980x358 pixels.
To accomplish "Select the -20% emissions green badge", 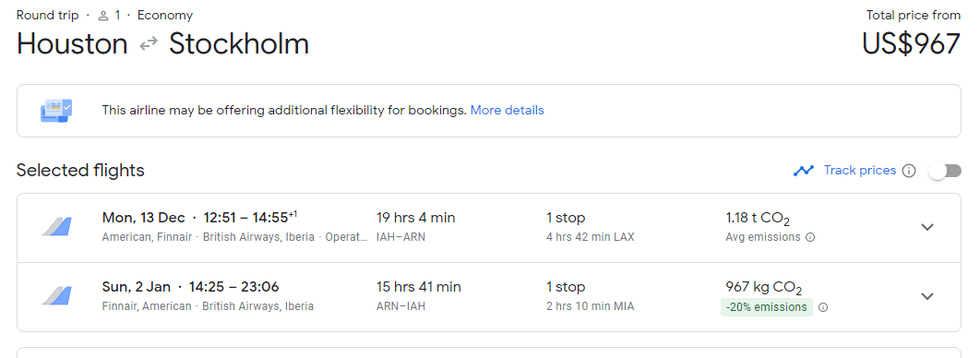I will click(x=766, y=307).
